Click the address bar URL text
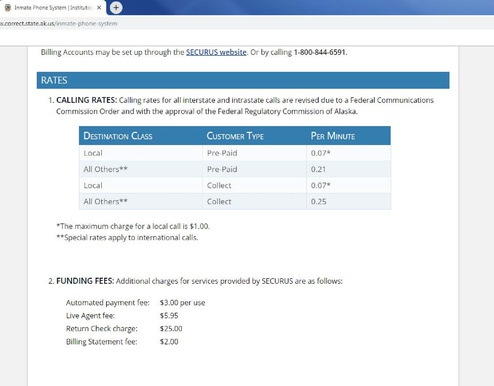The width and height of the screenshot is (494, 386). 59,24
